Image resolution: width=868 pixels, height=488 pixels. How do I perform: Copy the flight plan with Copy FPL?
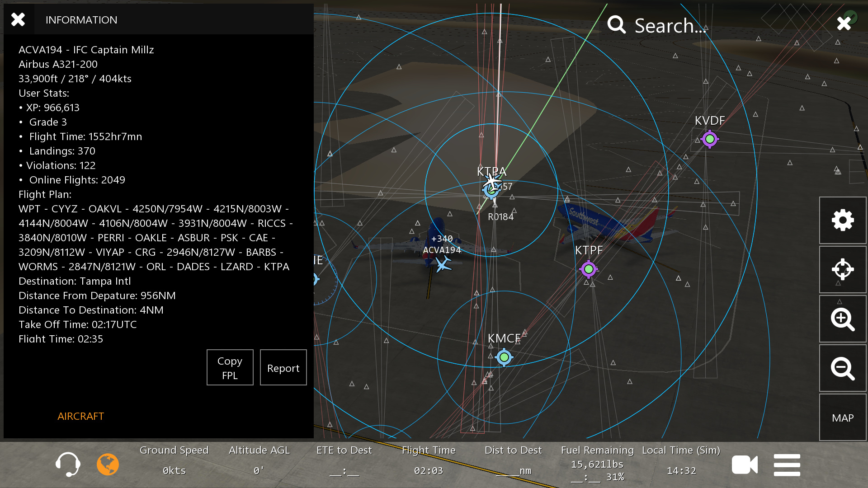(230, 368)
